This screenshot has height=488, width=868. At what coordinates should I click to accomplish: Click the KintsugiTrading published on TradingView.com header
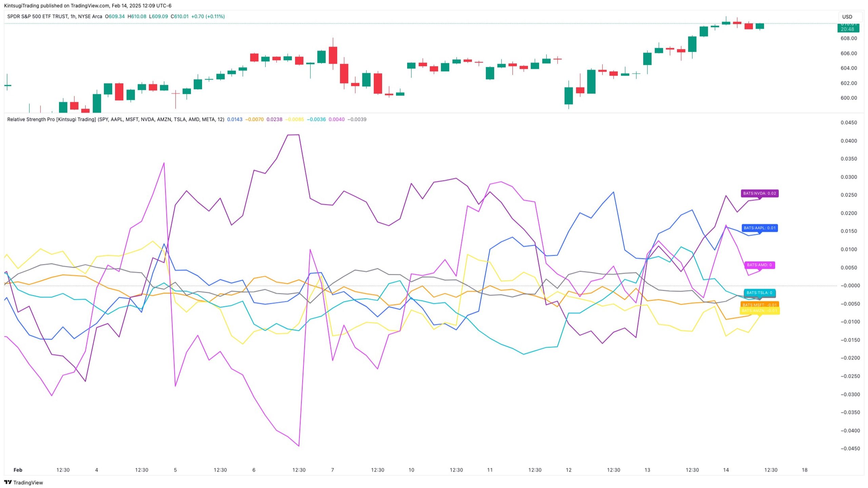[87, 6]
